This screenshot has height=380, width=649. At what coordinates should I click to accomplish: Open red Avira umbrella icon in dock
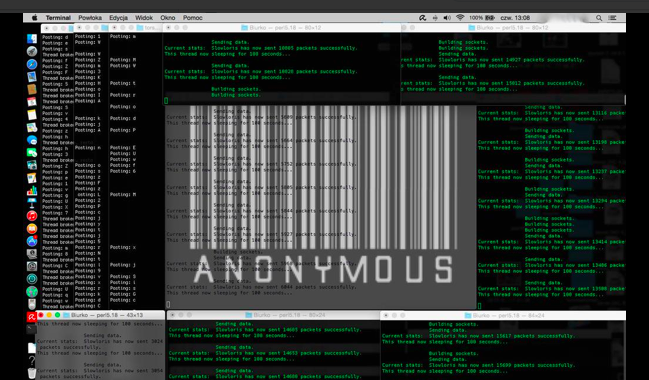(x=32, y=317)
